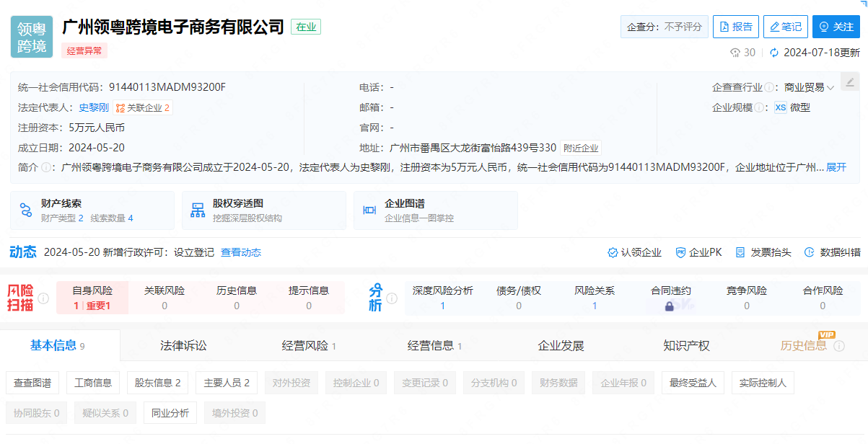Click the eye icon showing 30 views
This screenshot has width=868, height=444.
point(735,52)
